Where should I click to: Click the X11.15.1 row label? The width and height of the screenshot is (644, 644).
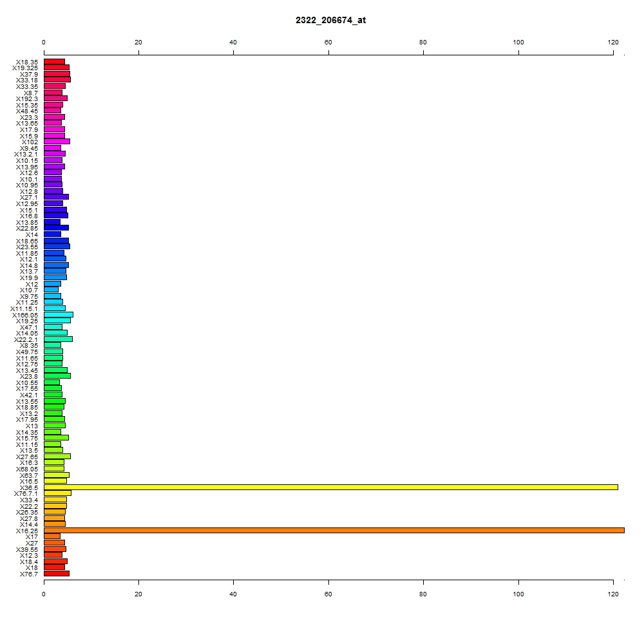coord(24,309)
